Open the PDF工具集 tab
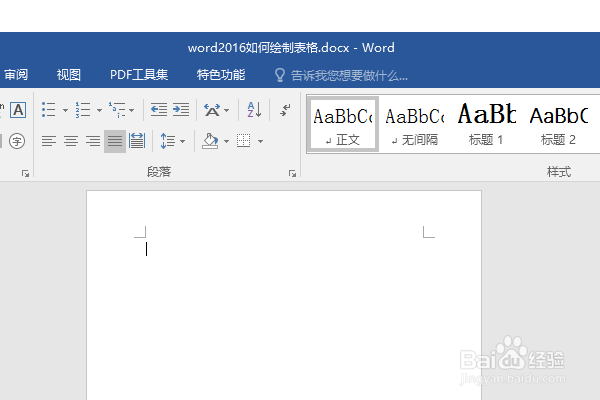Viewport: 600px width, 400px height. click(139, 74)
